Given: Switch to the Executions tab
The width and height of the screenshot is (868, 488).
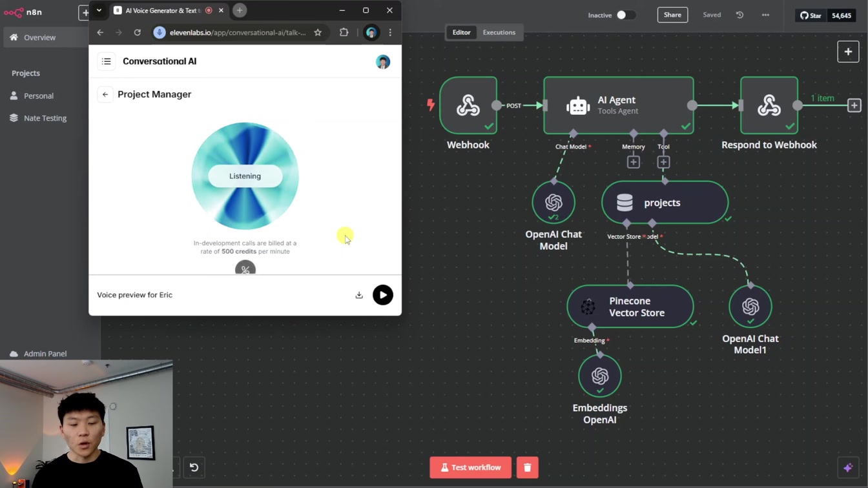Looking at the screenshot, I should tap(499, 32).
